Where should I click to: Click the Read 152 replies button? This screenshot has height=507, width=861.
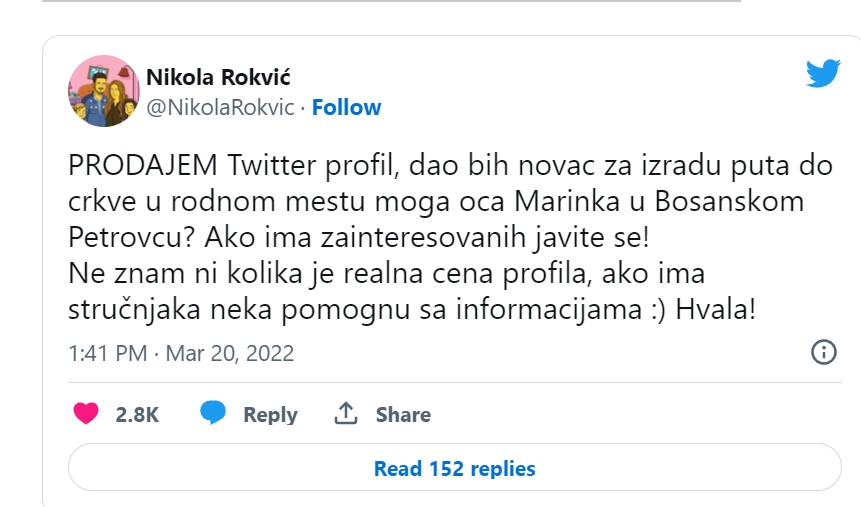pos(454,468)
